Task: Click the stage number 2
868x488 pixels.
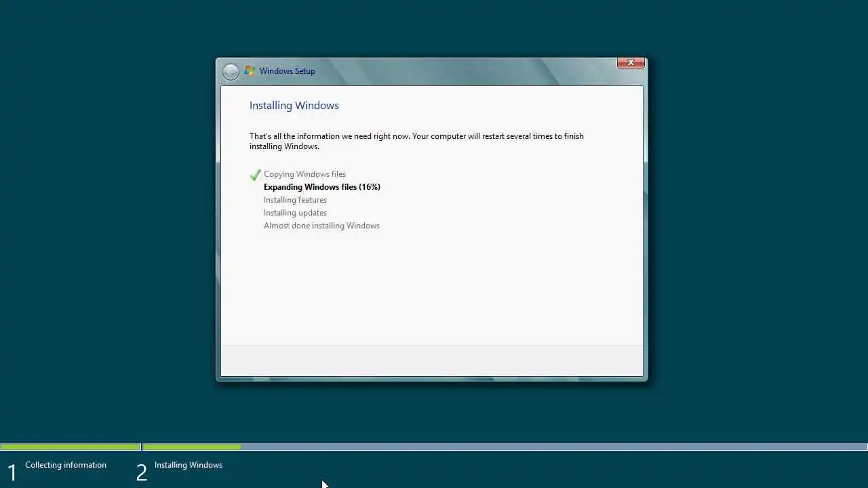Action: (141, 472)
